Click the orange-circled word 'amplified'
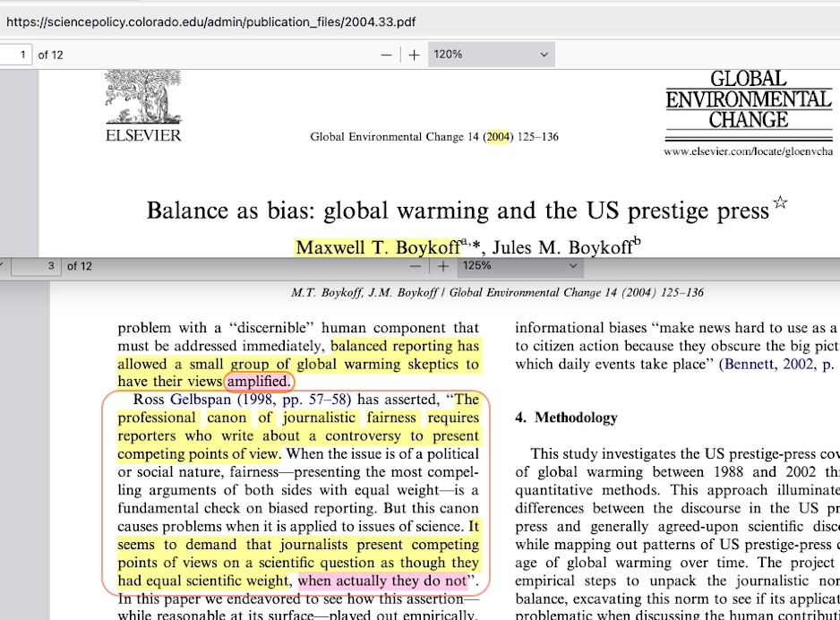This screenshot has width=840, height=620. click(258, 382)
